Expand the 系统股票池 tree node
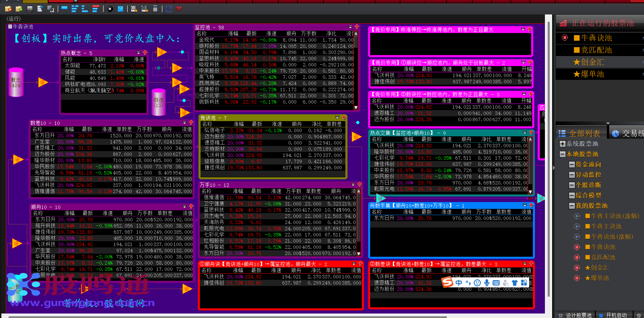Screen dimensions: 644x318 (562, 144)
